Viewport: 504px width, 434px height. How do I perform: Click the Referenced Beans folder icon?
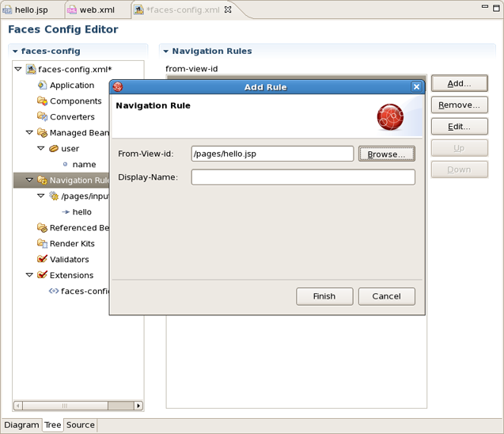(42, 227)
